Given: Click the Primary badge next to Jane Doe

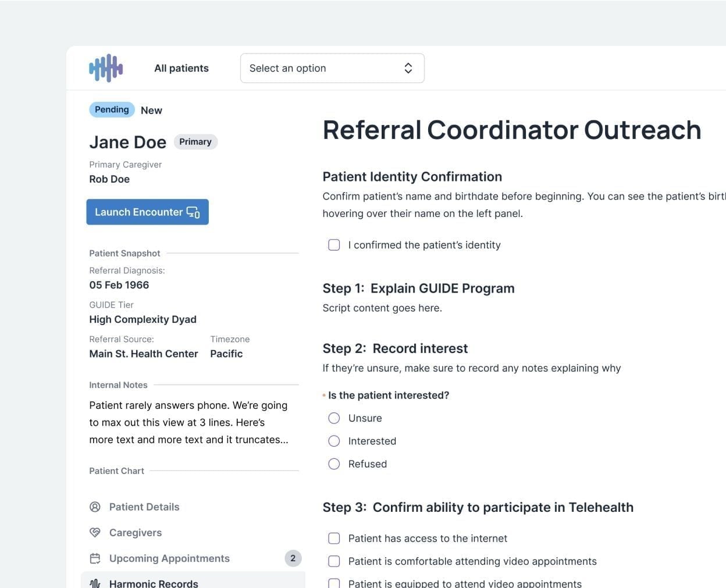Looking at the screenshot, I should coord(195,141).
